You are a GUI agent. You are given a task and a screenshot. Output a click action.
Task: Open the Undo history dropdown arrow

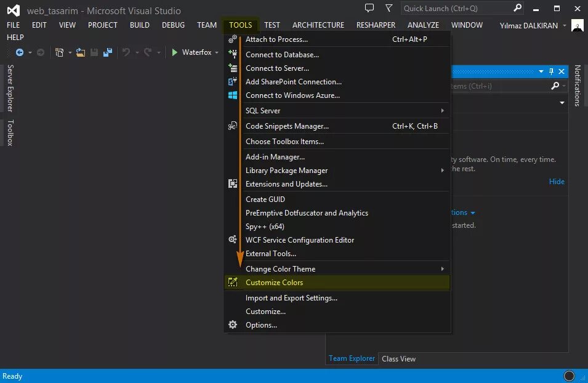coord(137,52)
